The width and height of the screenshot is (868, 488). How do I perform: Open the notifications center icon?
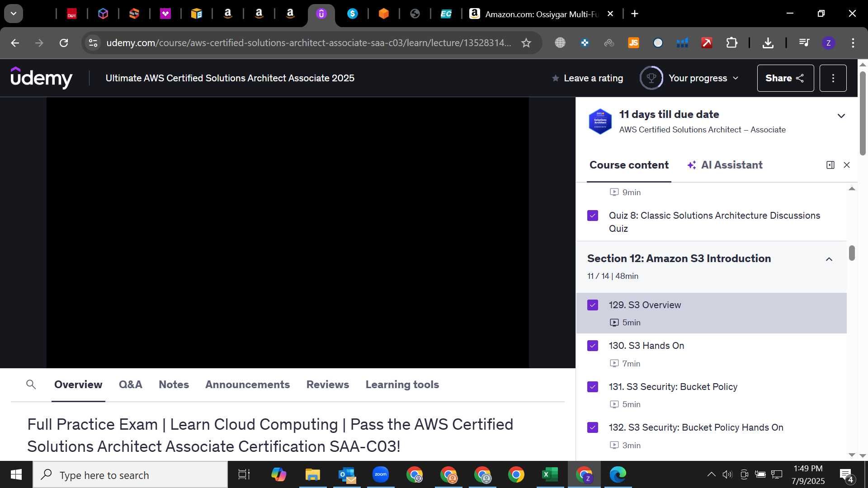click(846, 475)
